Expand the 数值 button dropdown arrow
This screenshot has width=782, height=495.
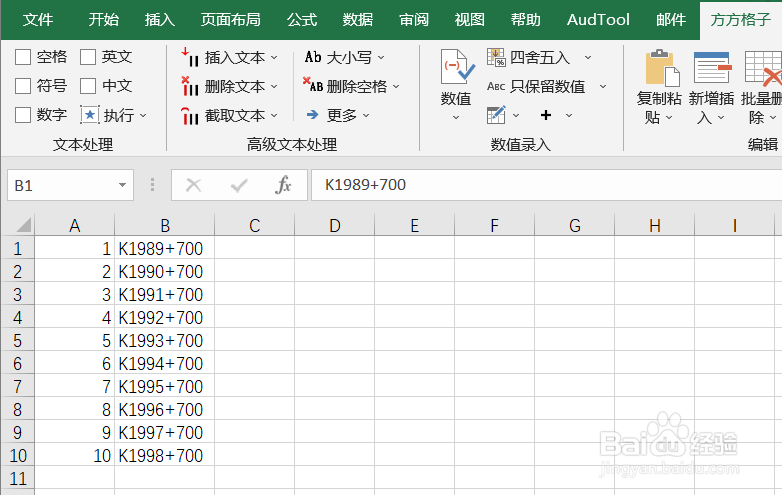click(x=456, y=118)
